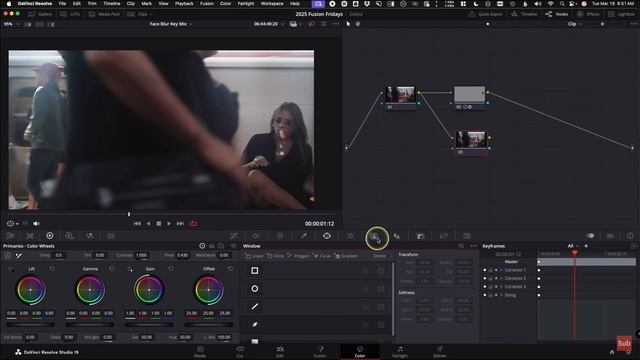
Task: Add a circle window shape
Action: (276, 256)
